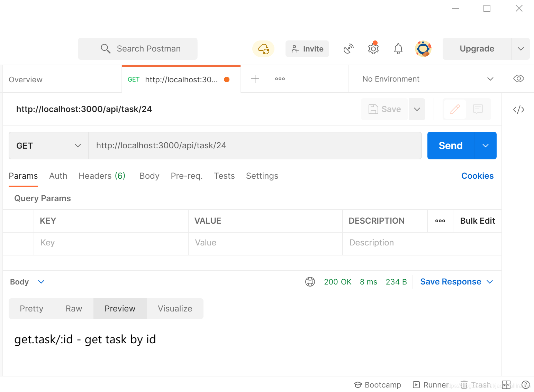
Task: Click the Invite button
Action: 307,49
